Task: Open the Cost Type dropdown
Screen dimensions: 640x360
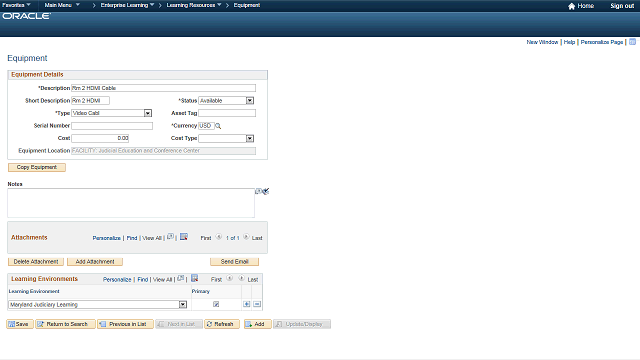Action: [x=250, y=138]
